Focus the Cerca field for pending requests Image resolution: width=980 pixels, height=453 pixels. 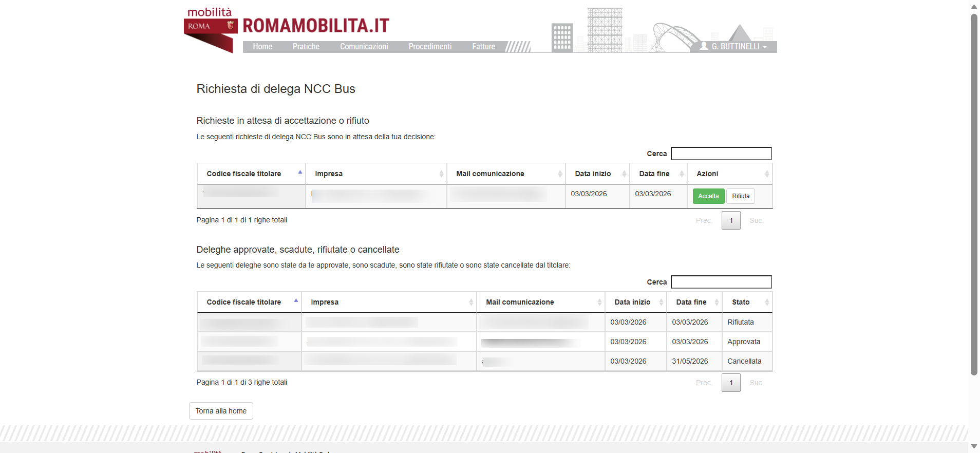click(x=721, y=154)
